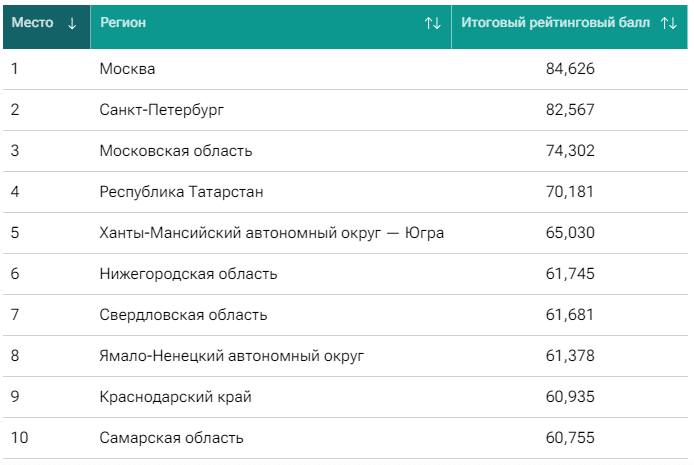The height and width of the screenshot is (465, 694).
Task: Select the Самарская область row
Action: tap(171, 438)
